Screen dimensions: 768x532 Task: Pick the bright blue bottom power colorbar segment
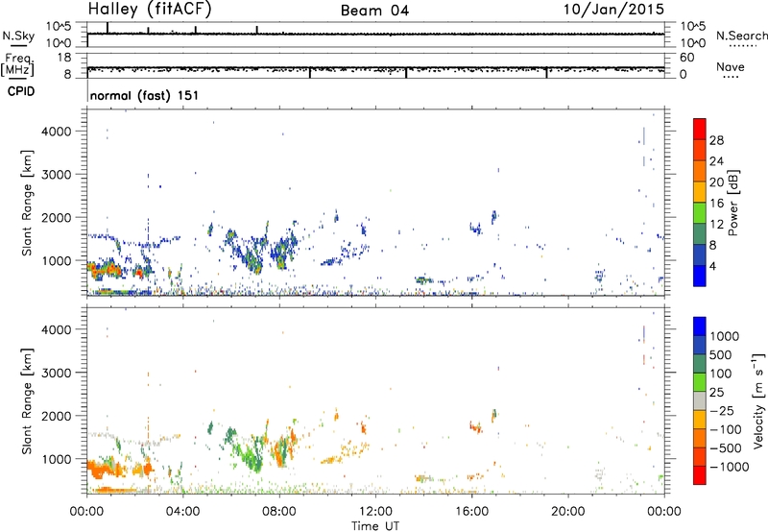tap(700, 276)
